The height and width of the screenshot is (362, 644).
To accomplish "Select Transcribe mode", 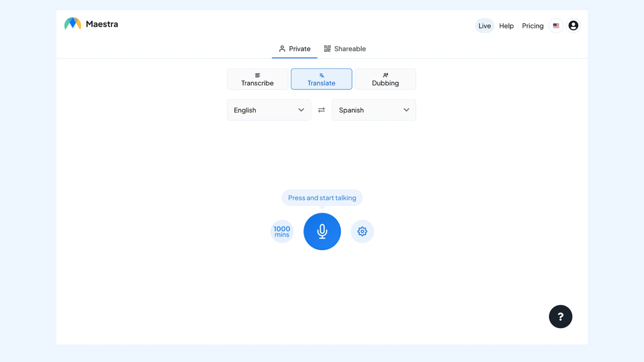I will 257,79.
